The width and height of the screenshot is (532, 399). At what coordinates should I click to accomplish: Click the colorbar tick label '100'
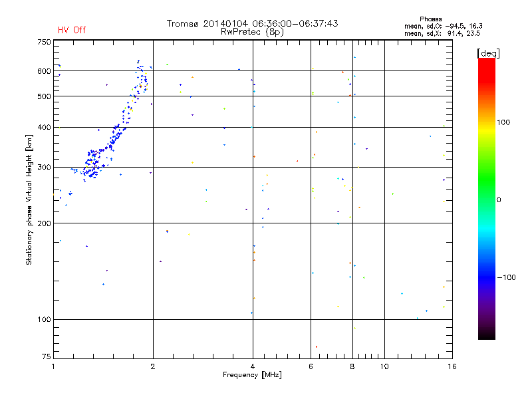click(503, 122)
